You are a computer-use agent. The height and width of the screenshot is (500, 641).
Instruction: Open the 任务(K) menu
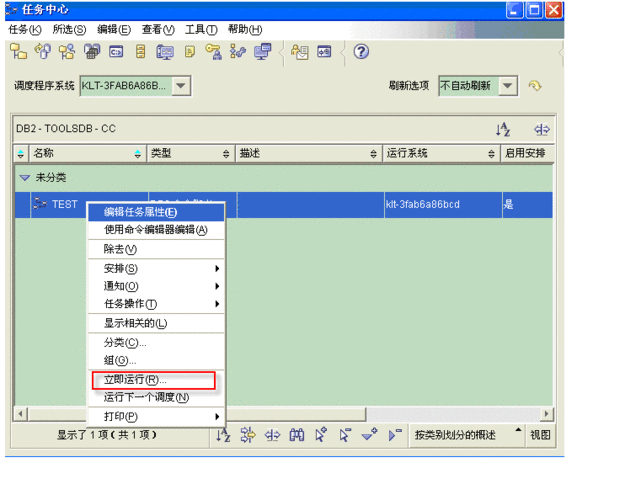pos(25,29)
